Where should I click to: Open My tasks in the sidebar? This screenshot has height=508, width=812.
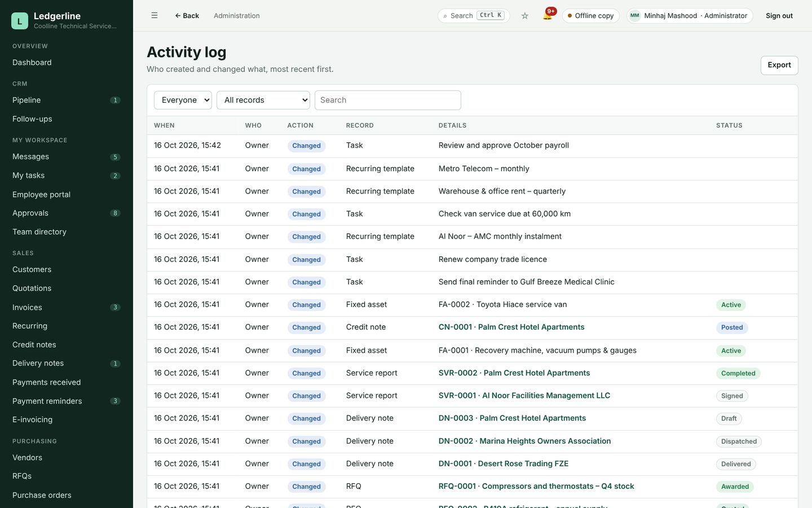click(x=67, y=176)
